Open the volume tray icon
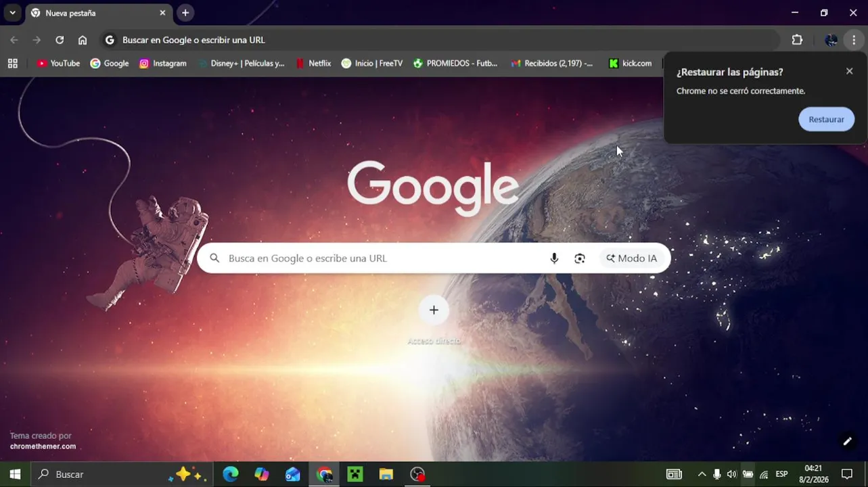The image size is (868, 487). tap(732, 474)
